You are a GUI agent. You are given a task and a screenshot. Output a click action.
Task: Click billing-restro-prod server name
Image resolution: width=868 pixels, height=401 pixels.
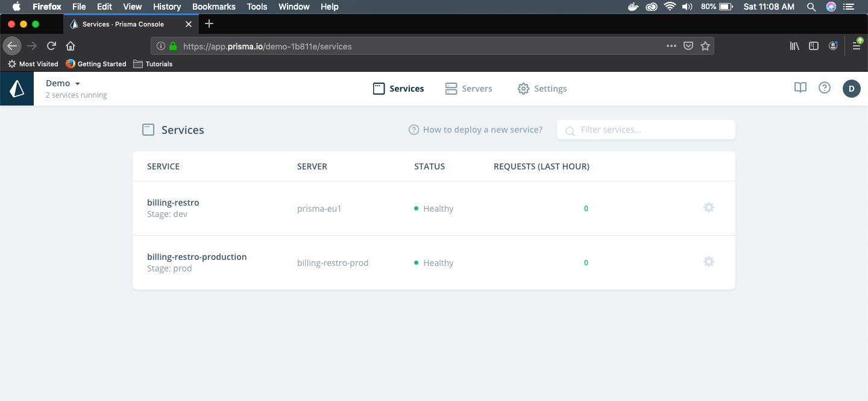pyautogui.click(x=333, y=263)
